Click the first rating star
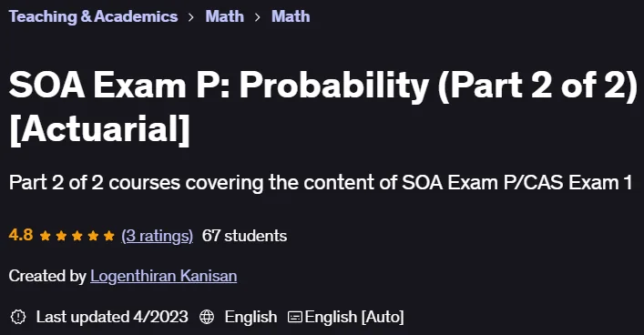This screenshot has height=335, width=644. click(x=46, y=236)
